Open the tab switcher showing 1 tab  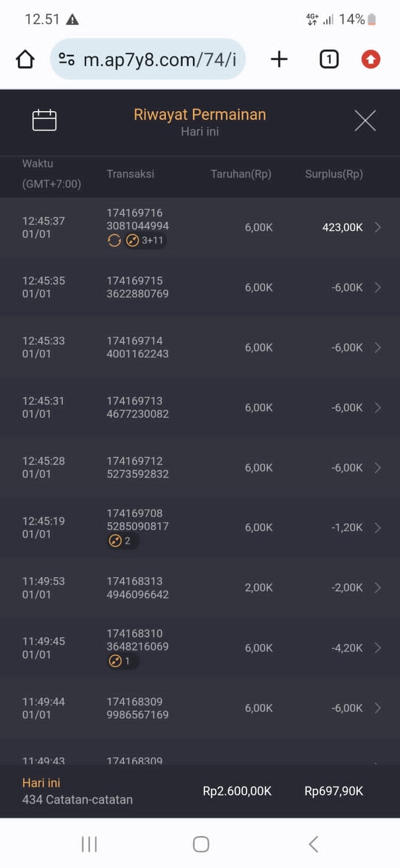click(x=329, y=59)
